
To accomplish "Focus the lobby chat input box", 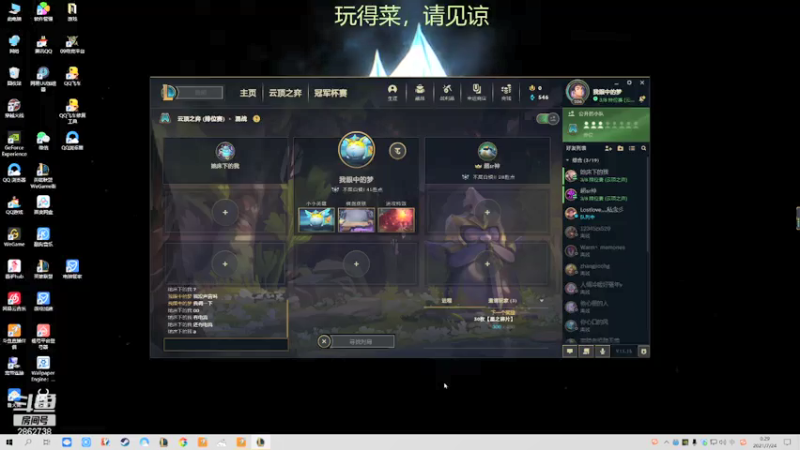I will pos(226,344).
